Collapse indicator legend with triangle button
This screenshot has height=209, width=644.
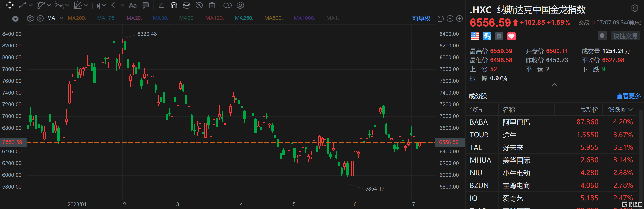click(15, 19)
